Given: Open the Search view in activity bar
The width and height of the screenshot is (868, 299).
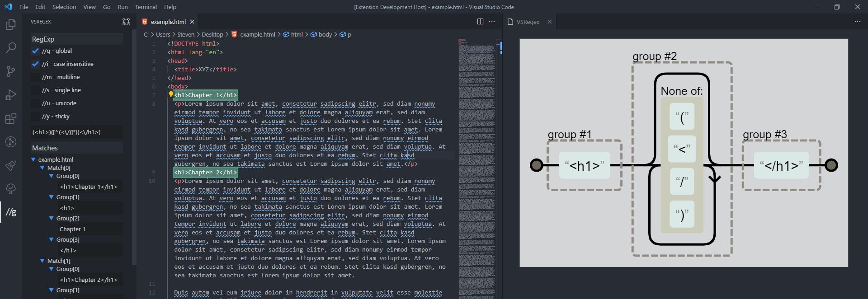Looking at the screenshot, I should [x=10, y=48].
